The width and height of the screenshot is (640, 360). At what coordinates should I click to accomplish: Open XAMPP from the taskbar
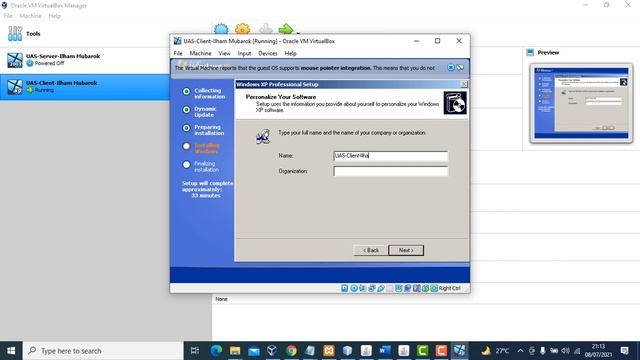[x=329, y=351]
